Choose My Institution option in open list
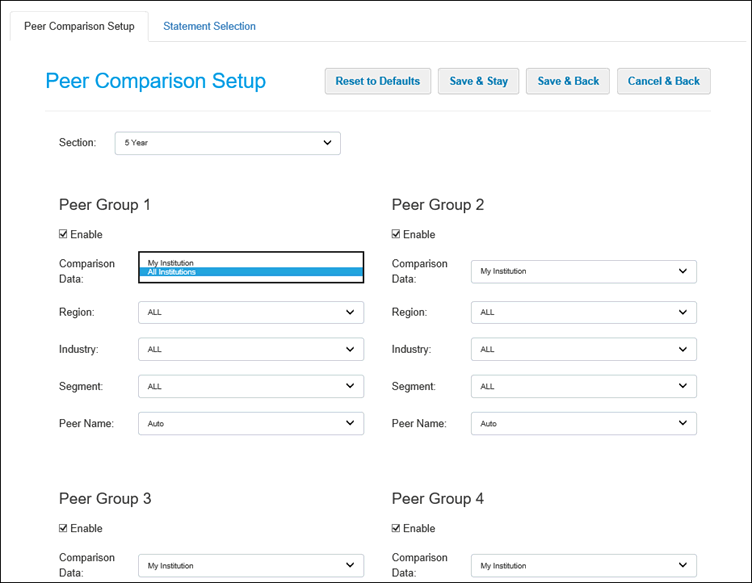752x583 pixels. click(x=250, y=263)
